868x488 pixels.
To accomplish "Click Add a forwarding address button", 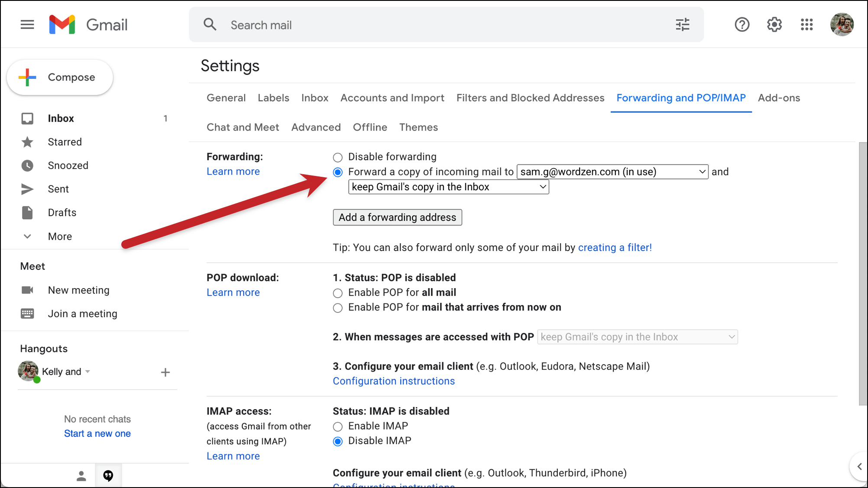I will (397, 218).
